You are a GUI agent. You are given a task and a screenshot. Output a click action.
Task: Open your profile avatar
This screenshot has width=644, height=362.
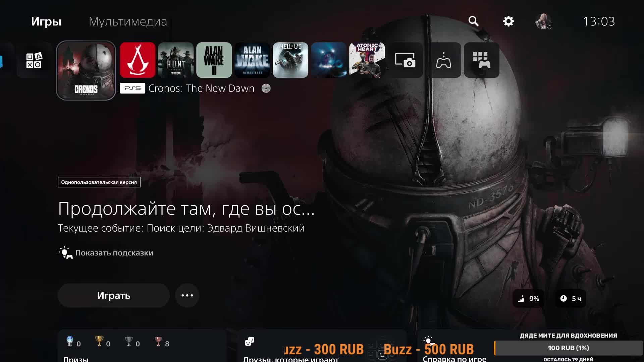[x=543, y=21]
